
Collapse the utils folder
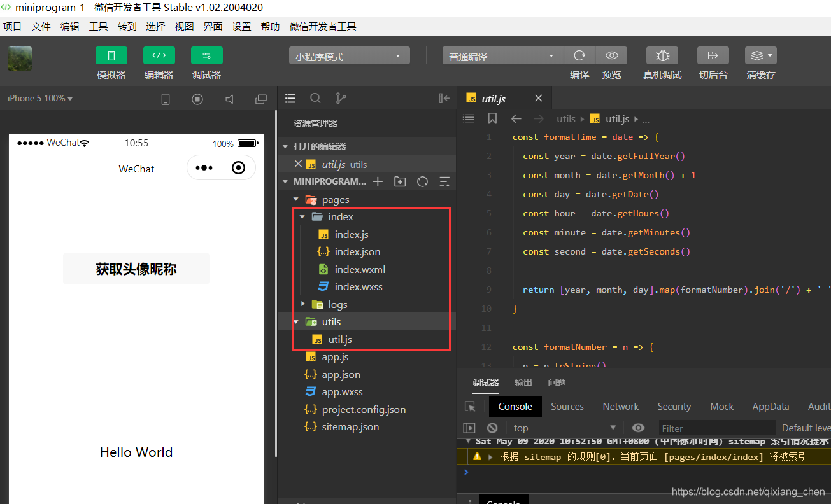[x=296, y=321]
